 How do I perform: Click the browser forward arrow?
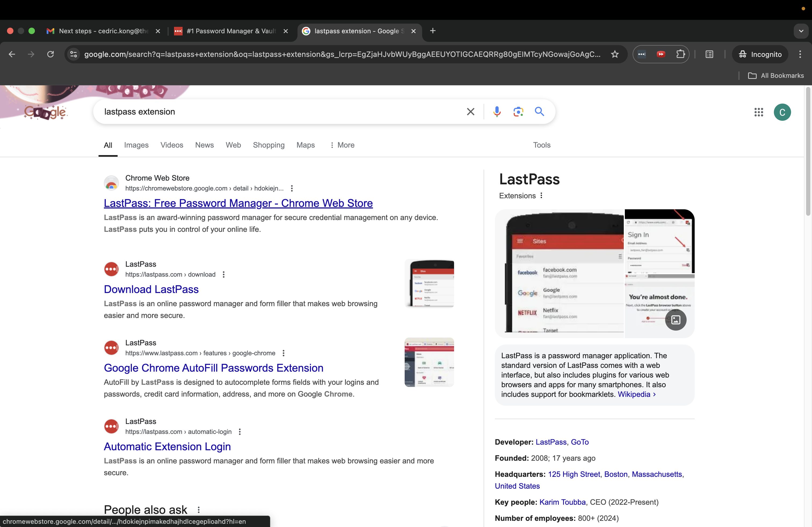point(31,54)
